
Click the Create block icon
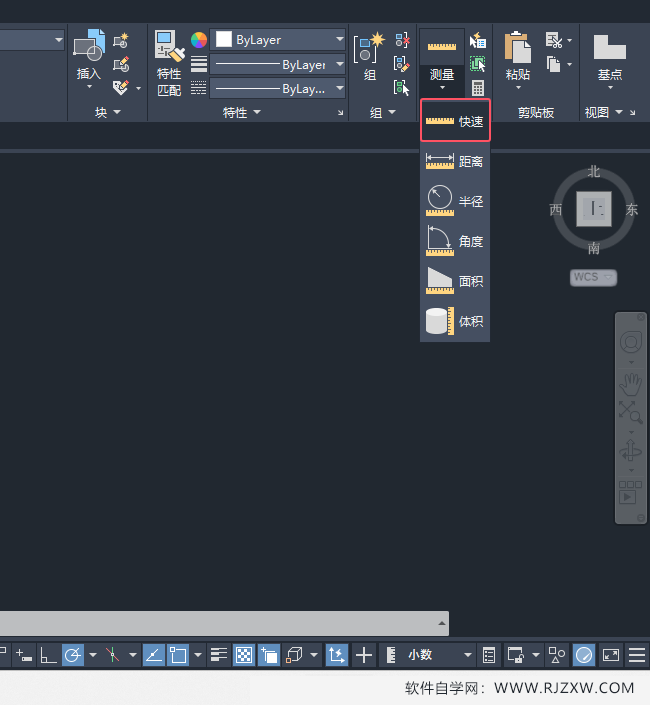120,40
